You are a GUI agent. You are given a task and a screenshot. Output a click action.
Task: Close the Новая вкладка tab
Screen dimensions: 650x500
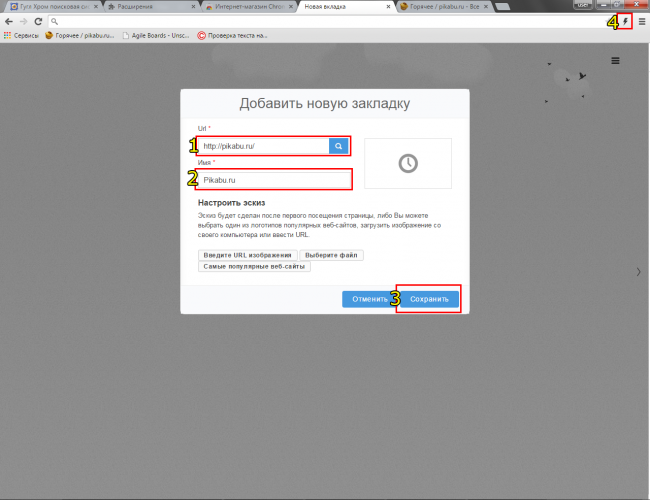pos(388,7)
